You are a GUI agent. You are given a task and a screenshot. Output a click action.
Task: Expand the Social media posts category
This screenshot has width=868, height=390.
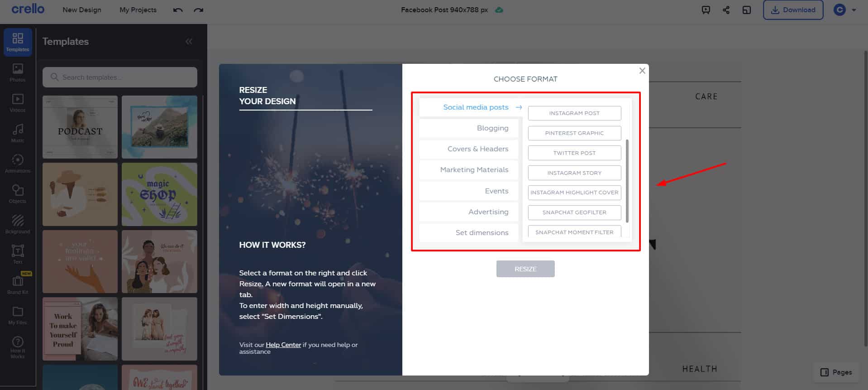(x=476, y=107)
